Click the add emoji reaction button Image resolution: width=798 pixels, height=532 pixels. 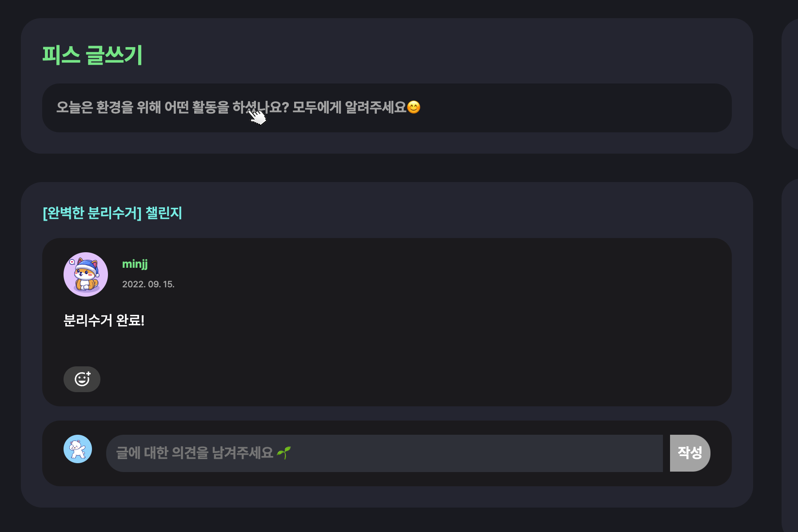[x=82, y=379]
